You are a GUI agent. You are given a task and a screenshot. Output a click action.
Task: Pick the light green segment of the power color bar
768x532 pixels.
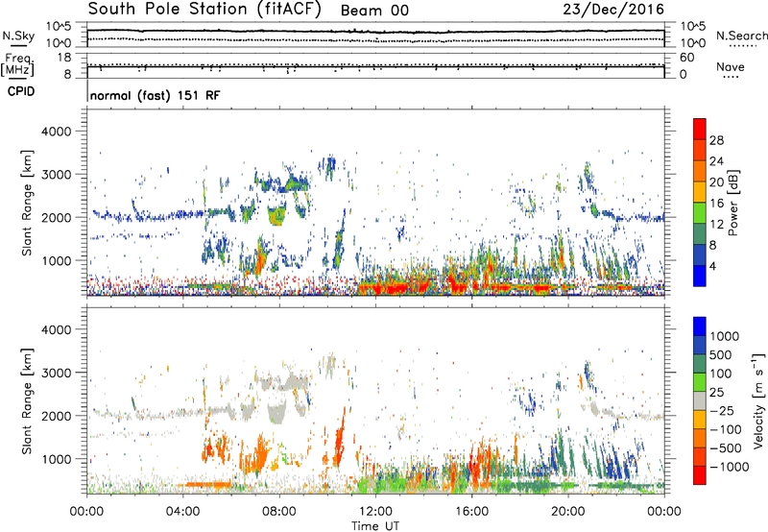point(700,213)
